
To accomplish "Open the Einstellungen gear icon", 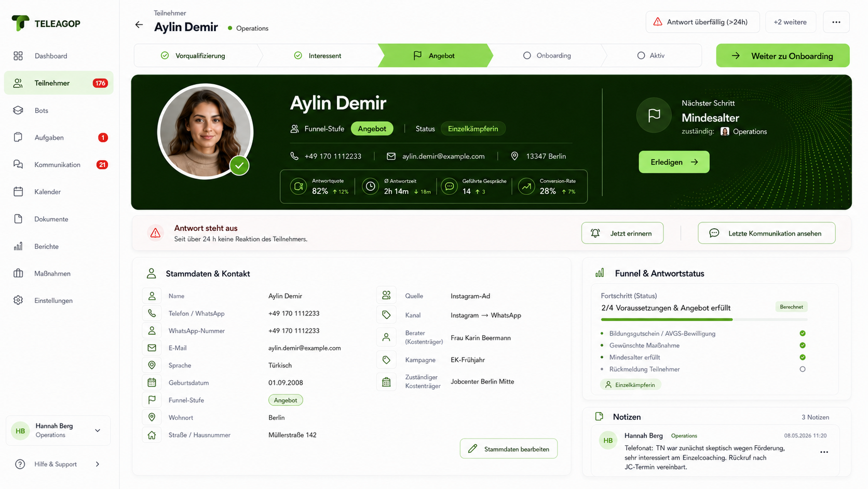I will (x=18, y=300).
